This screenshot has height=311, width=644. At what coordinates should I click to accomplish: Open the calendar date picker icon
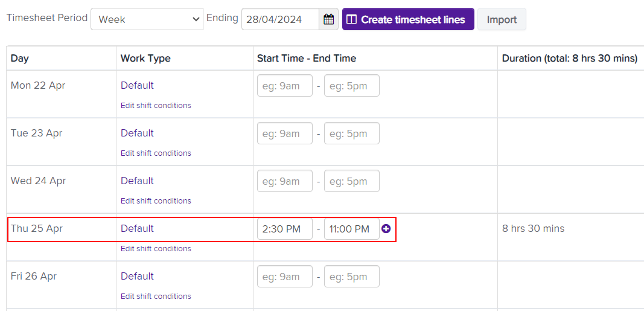point(328,19)
